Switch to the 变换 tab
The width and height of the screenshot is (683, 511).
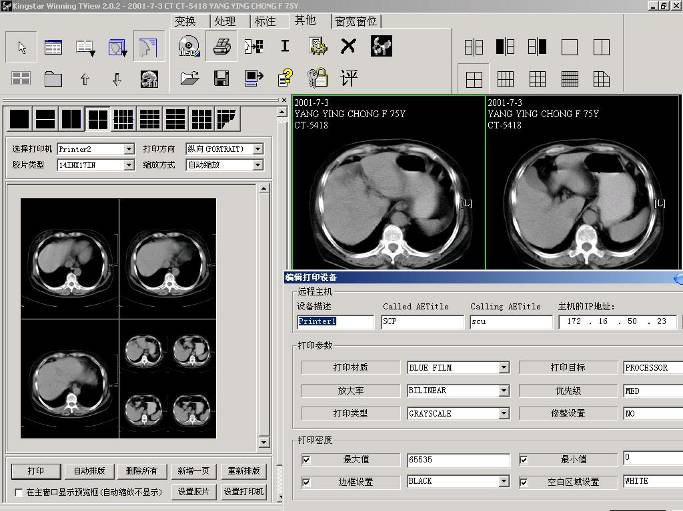tap(185, 21)
